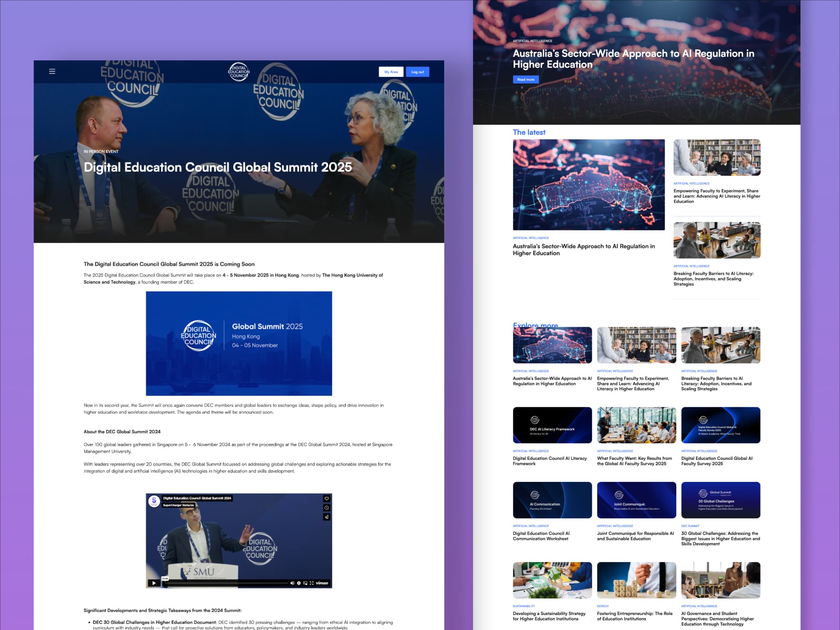Open latest headline Australia's Sector-Wide Approach
Viewport: 840px width, 630px height.
584,249
